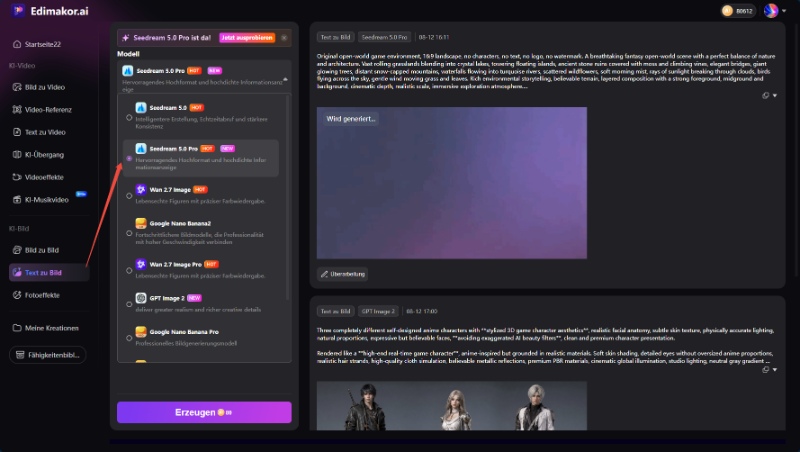800x452 pixels.
Task: Click the timestamp 08-12 16:11
Action: (434, 37)
